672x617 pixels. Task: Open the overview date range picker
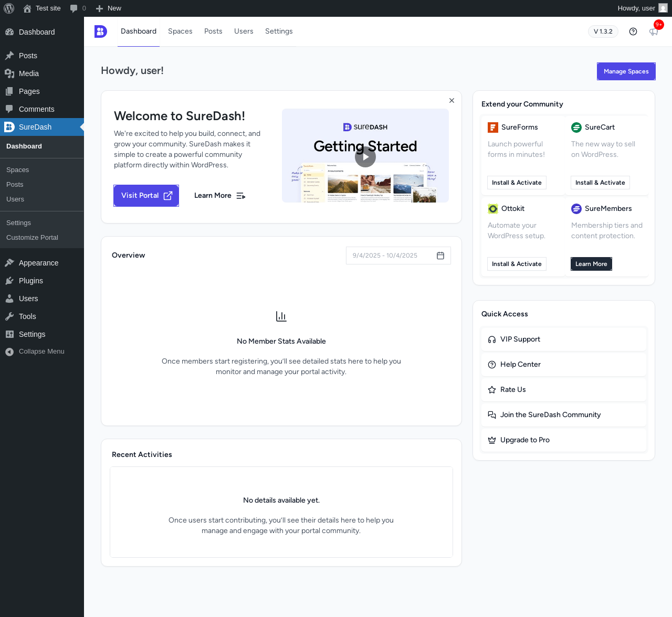(398, 256)
